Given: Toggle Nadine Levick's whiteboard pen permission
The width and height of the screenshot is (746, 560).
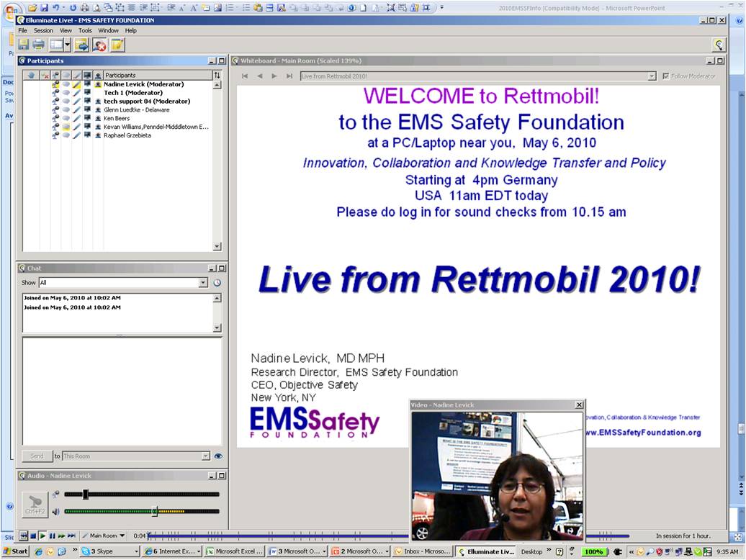Looking at the screenshot, I should click(76, 84).
